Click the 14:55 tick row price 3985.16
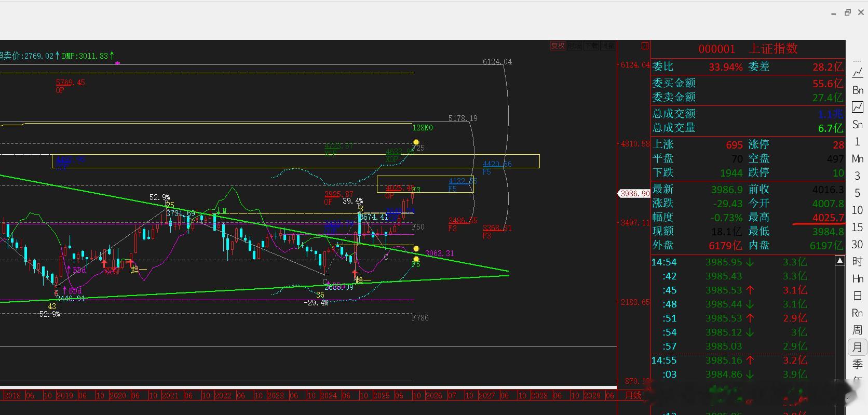 (x=724, y=360)
